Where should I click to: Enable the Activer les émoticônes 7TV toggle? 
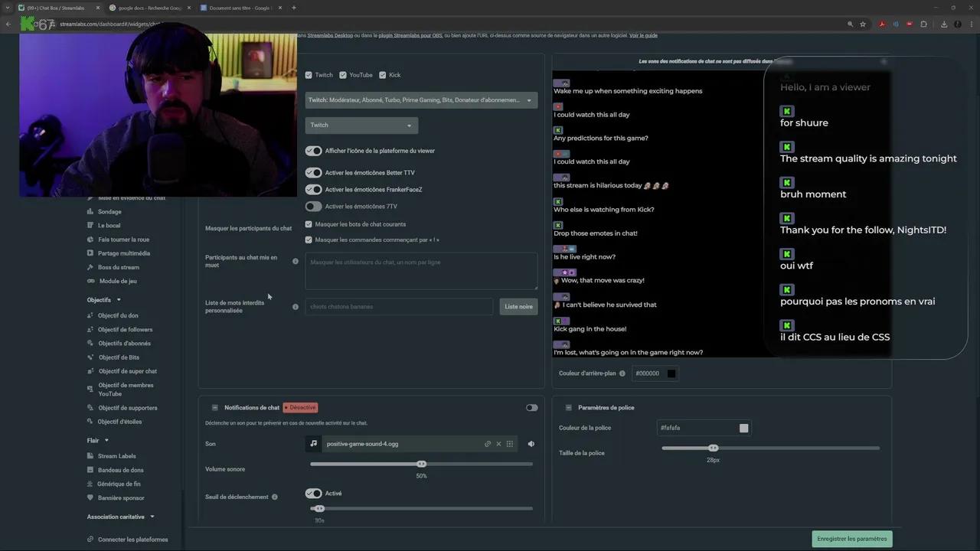(x=313, y=206)
